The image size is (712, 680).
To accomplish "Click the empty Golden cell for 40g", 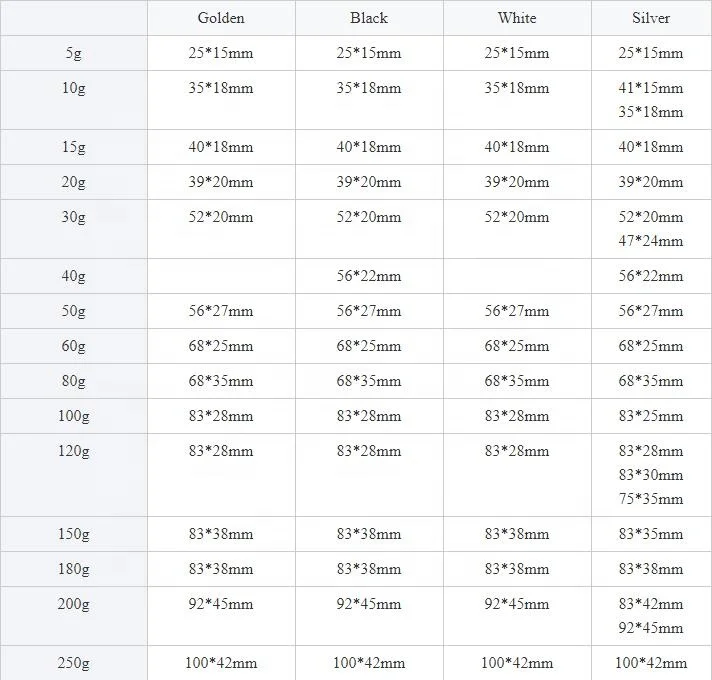I will pyautogui.click(x=221, y=276).
